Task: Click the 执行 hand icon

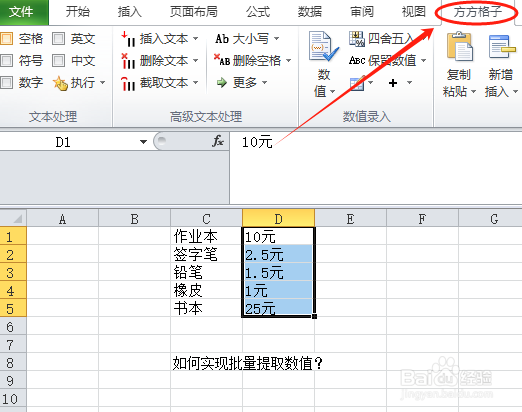Action: [60, 83]
